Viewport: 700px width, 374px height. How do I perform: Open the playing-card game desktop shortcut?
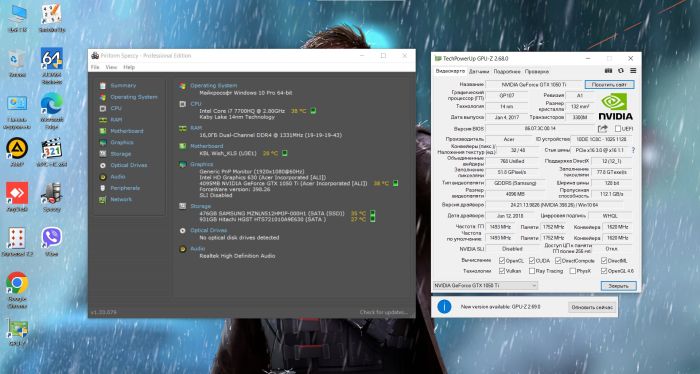click(x=17, y=241)
